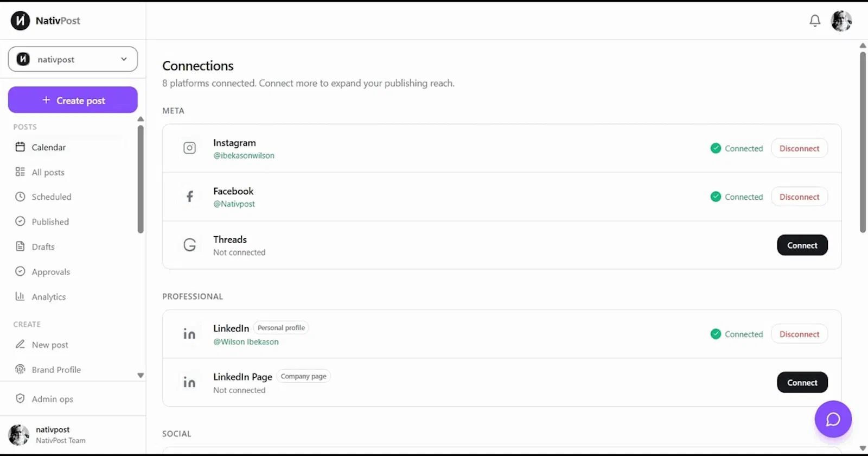Click the Admin ops shield icon

[20, 398]
